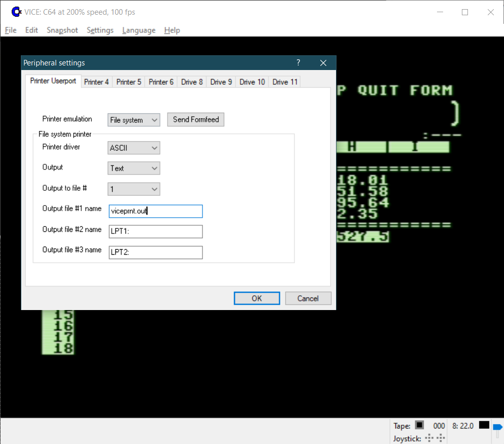Maximize the VICE window
504x444 pixels.
(x=465, y=12)
